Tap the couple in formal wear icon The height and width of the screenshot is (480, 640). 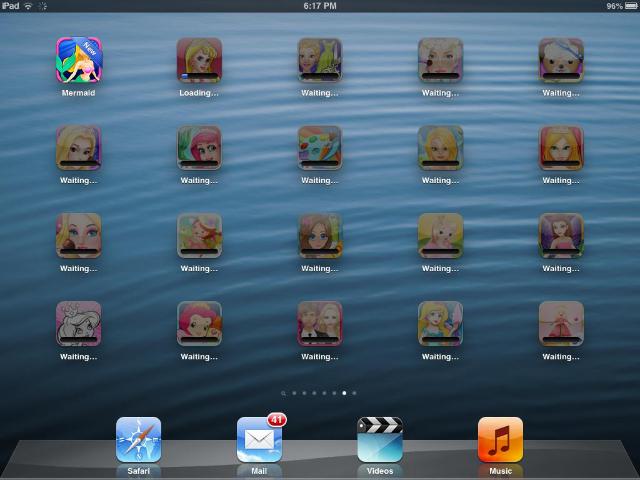(x=320, y=323)
